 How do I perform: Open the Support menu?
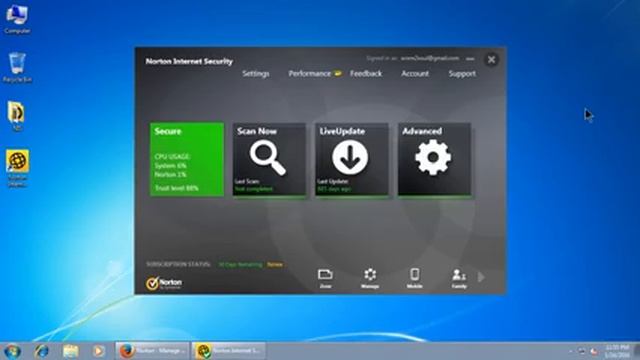tap(462, 73)
